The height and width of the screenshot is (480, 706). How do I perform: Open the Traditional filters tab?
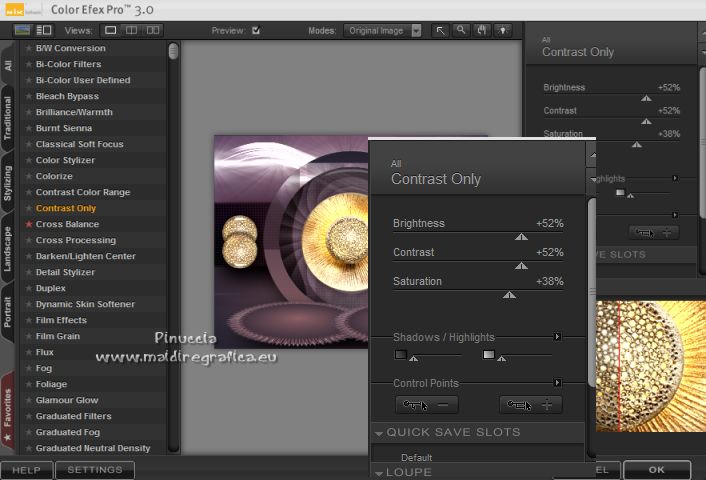pyautogui.click(x=8, y=118)
